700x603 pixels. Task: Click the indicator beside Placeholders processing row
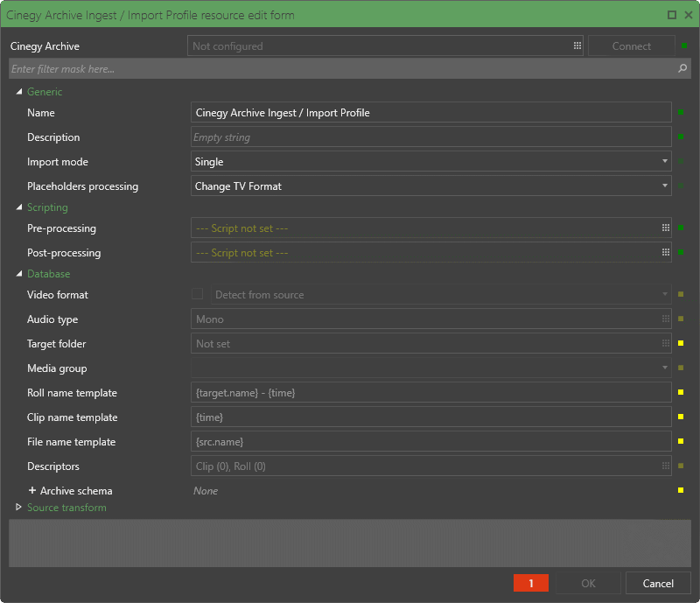click(x=681, y=186)
